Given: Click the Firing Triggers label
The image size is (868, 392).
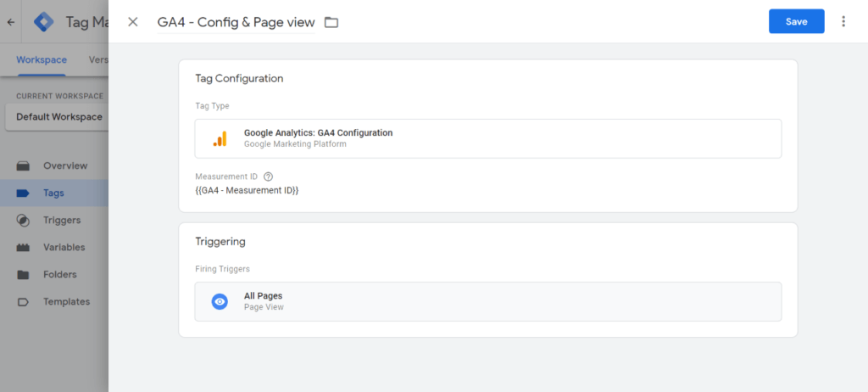Looking at the screenshot, I should click(223, 269).
